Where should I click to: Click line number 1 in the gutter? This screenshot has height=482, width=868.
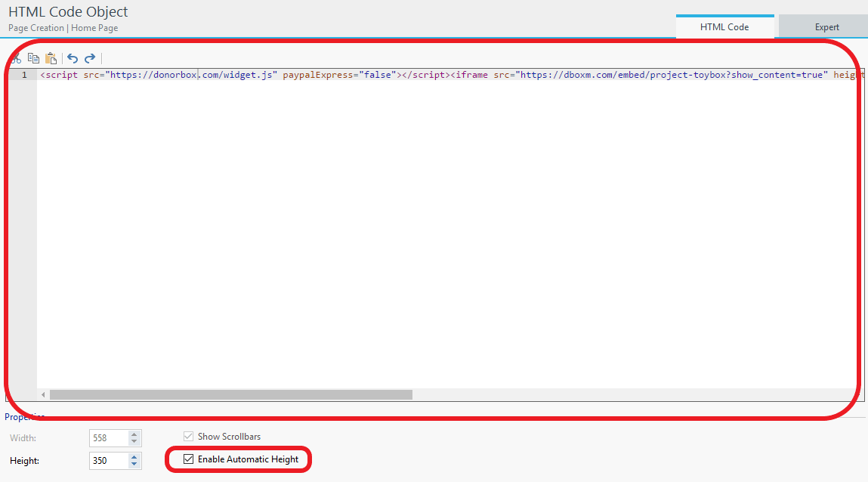point(24,76)
